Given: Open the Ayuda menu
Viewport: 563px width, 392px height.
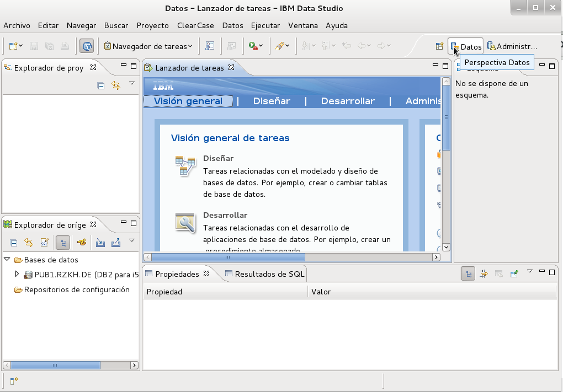Looking at the screenshot, I should [x=337, y=25].
